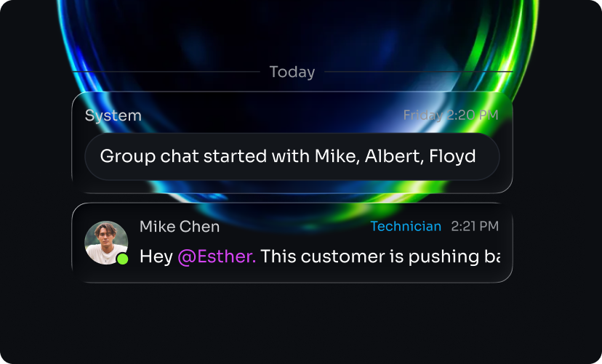Click the word Hey in Mike's message
This screenshot has height=364, width=602.
(x=156, y=256)
